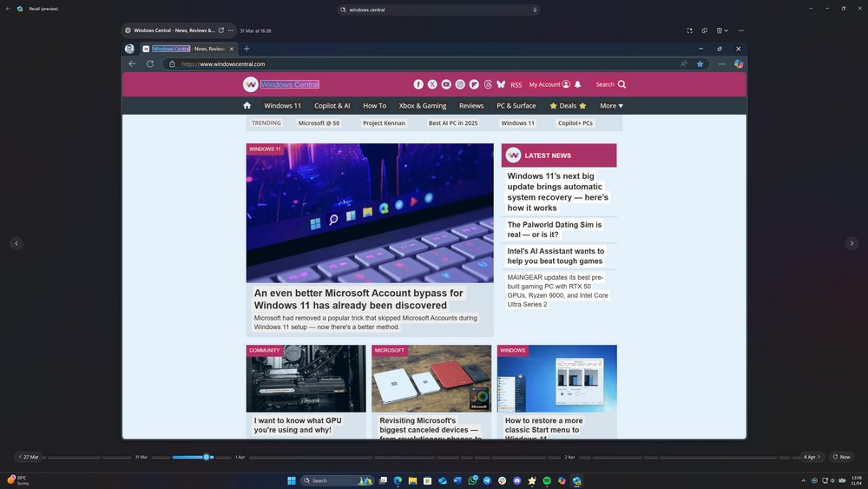Click the Recall timeline slider handle
The height and width of the screenshot is (489, 868).
click(x=207, y=457)
